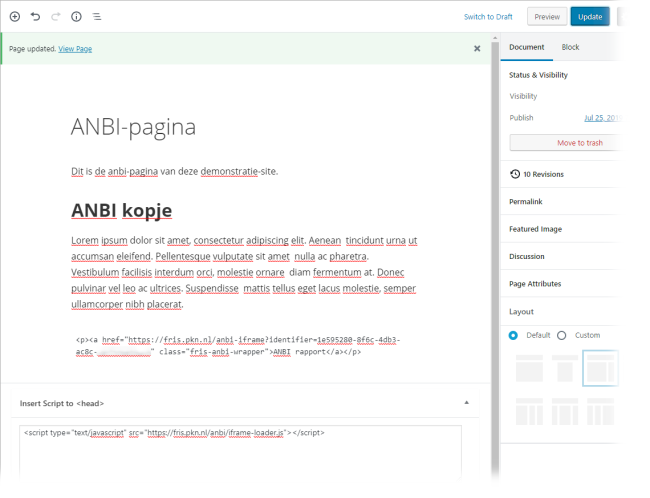Image resolution: width=650 pixels, height=498 pixels.
Task: Dismiss the Page updated notice
Action: [477, 49]
